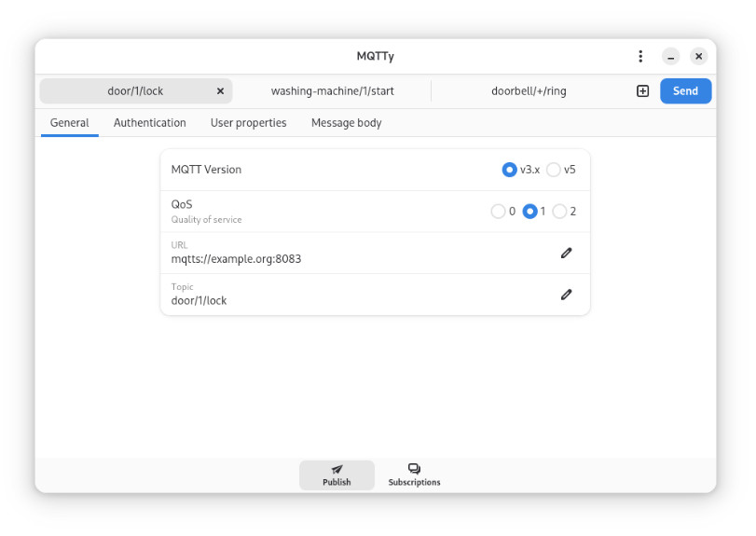Edit the Topic with pencil icon

567,295
